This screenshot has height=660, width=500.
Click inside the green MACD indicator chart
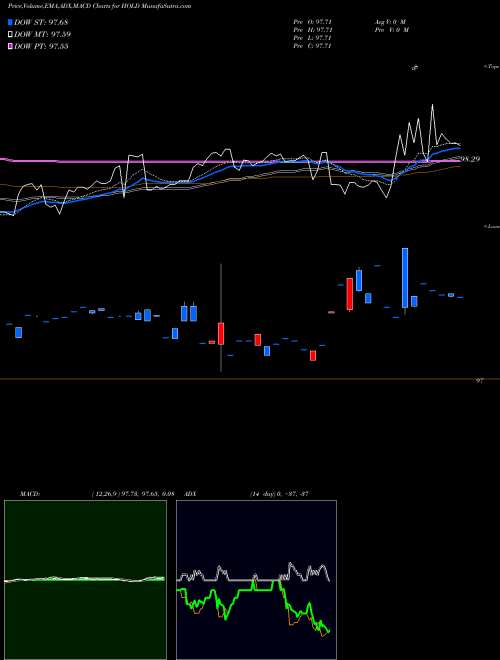[x=85, y=580]
